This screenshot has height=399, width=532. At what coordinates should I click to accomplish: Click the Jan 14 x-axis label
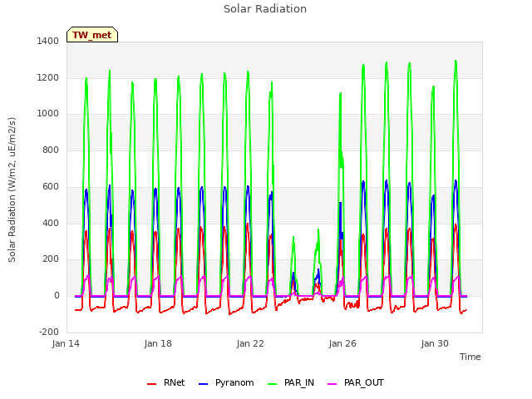pyautogui.click(x=66, y=343)
